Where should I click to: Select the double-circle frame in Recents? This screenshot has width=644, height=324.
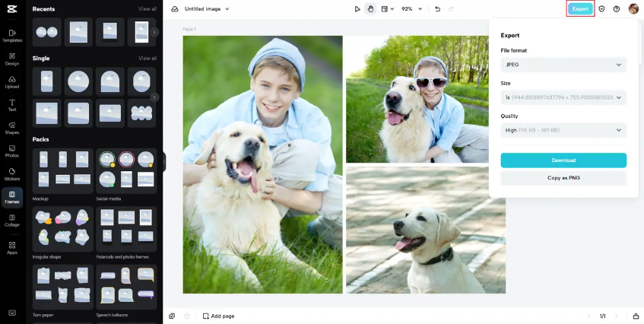coord(47,32)
